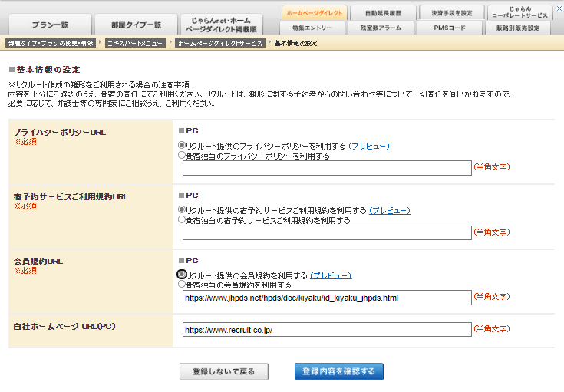Image resolution: width=564 pixels, height=392 pixels.
Task: Open the 部屋タイプ一覧 tab
Action: pos(135,25)
